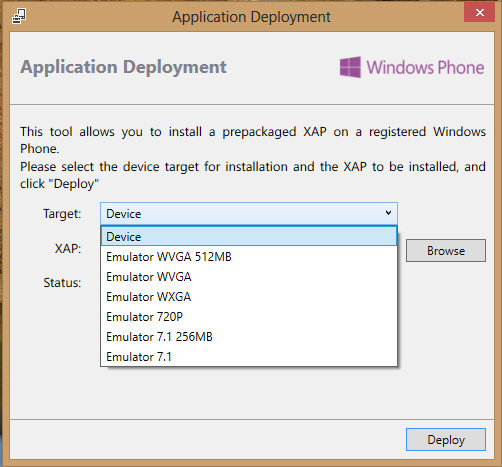Select Emulator 720P from the dropdown

click(x=249, y=317)
